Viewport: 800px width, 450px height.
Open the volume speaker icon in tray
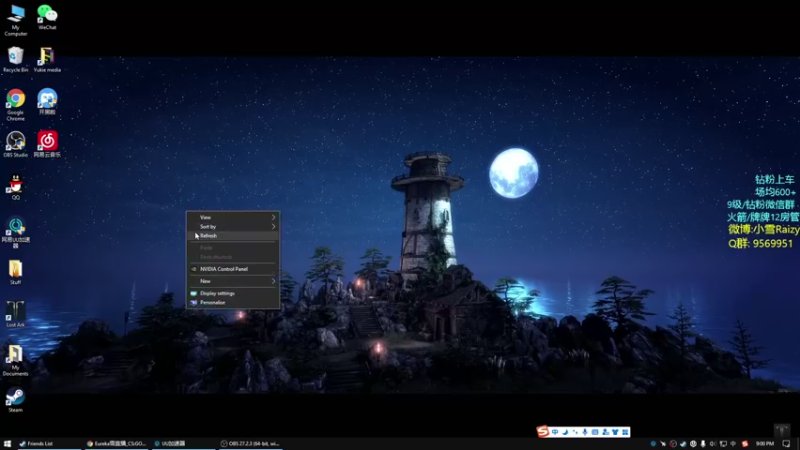713,444
